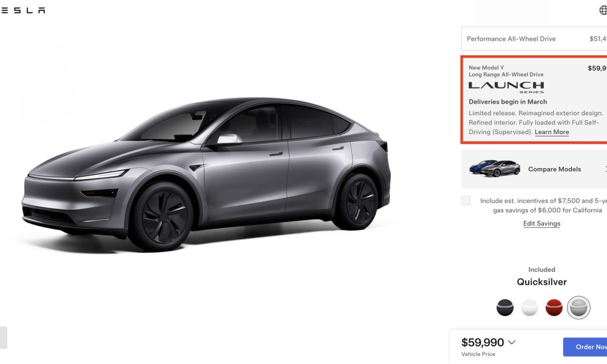This screenshot has width=607, height=364.
Task: Click the LAUNCH Series logo
Action: tap(506, 87)
